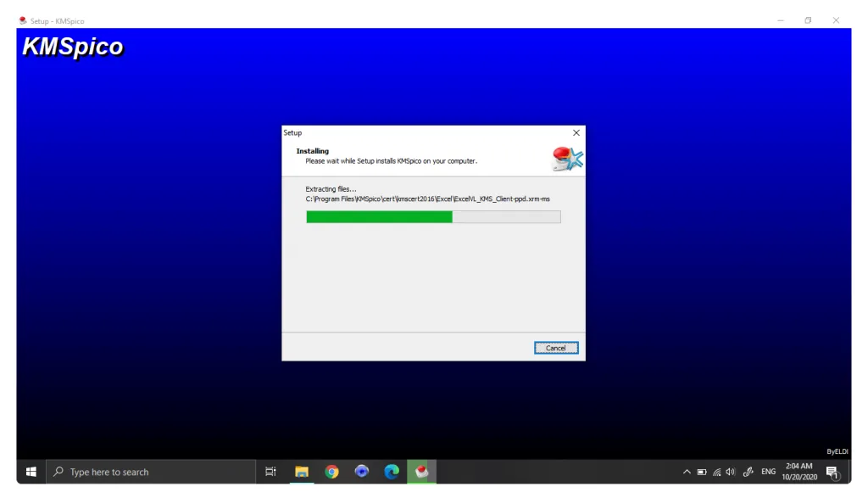The width and height of the screenshot is (868, 498).
Task: Click the KMSpico red button logo in dialog
Action: coord(567,159)
